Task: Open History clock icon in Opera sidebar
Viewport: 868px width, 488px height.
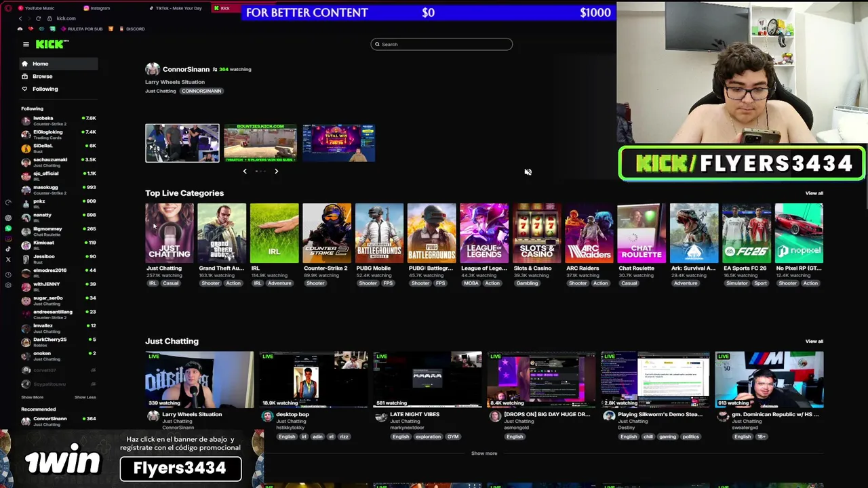Action: (8, 274)
